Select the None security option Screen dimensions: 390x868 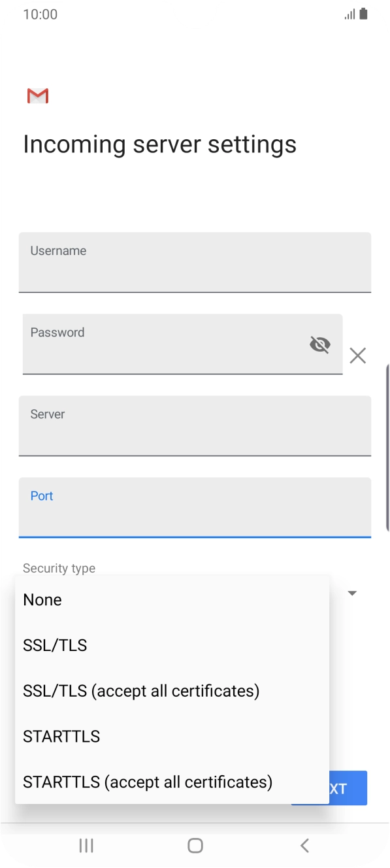pyautogui.click(x=42, y=599)
